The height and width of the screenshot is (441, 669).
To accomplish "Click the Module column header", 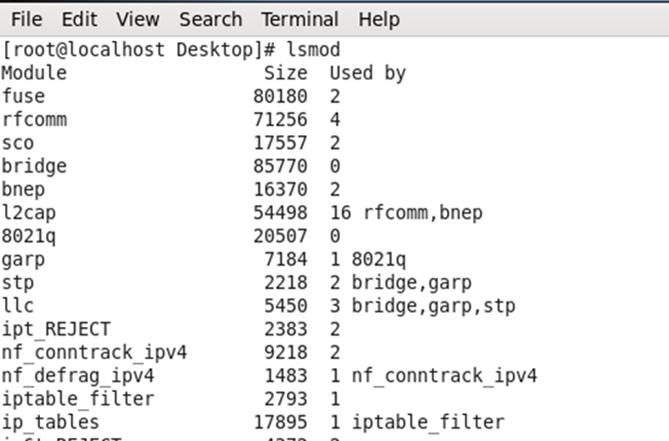I will click(x=35, y=73).
